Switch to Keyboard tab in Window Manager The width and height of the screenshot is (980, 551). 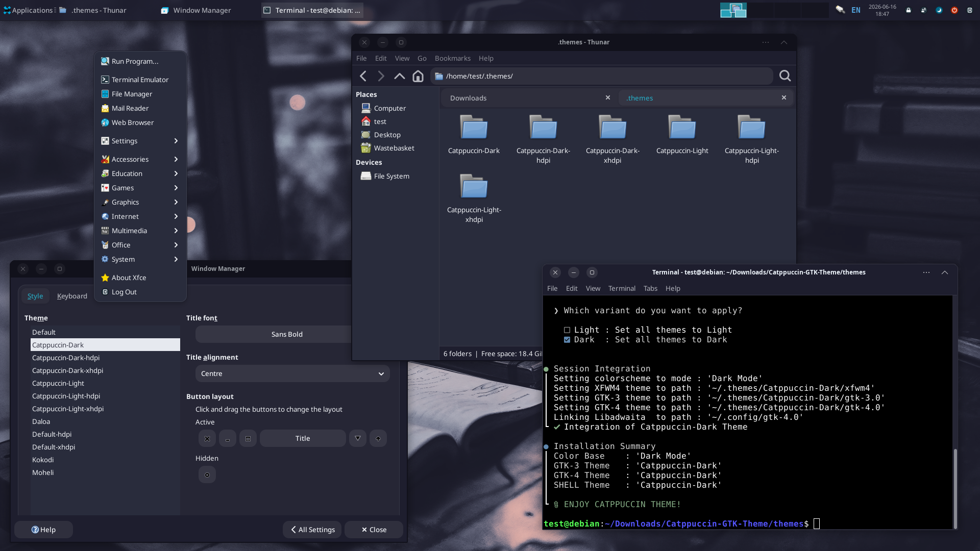click(x=72, y=296)
